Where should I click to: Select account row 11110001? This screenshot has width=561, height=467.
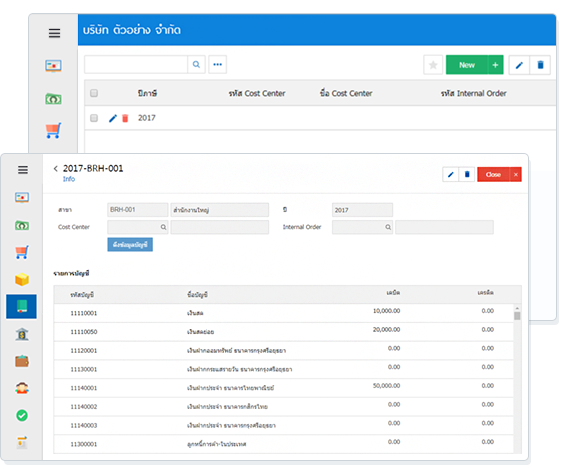284,313
